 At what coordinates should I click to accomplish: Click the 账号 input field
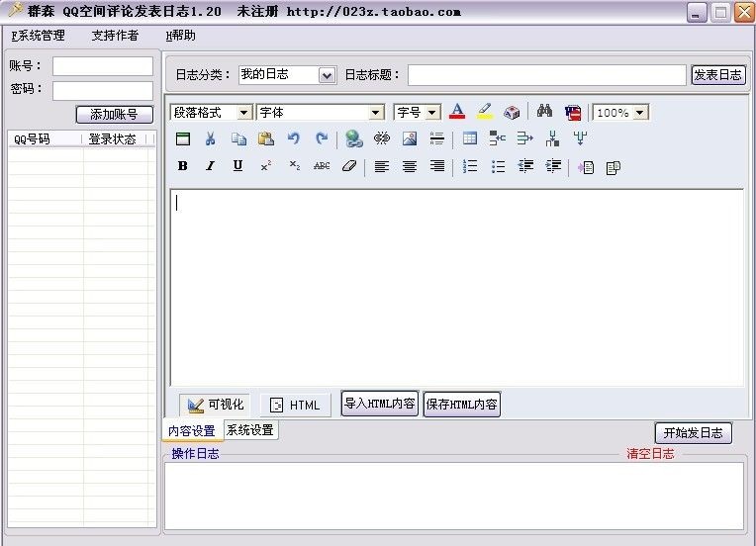[103, 66]
